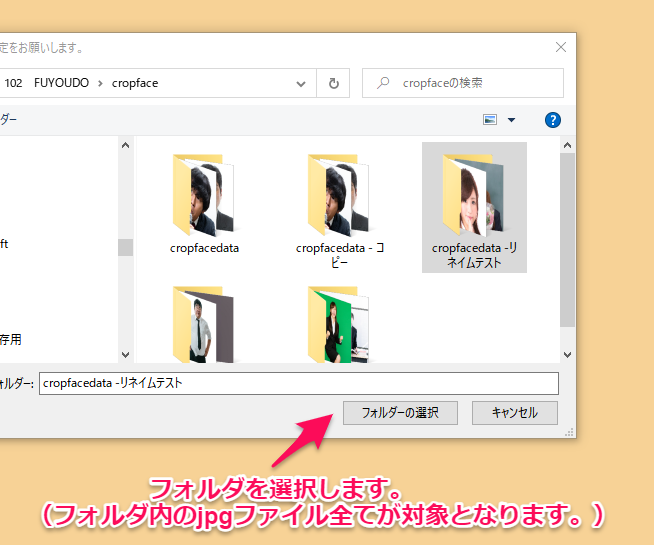
Task: Click the up arrow of the navigation pane scrollbar
Action: tap(125, 145)
